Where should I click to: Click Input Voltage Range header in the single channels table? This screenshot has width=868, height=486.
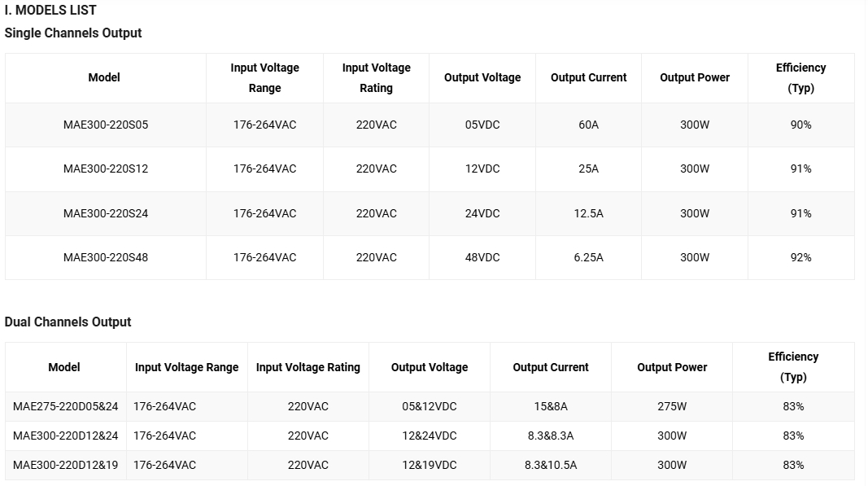(x=264, y=77)
